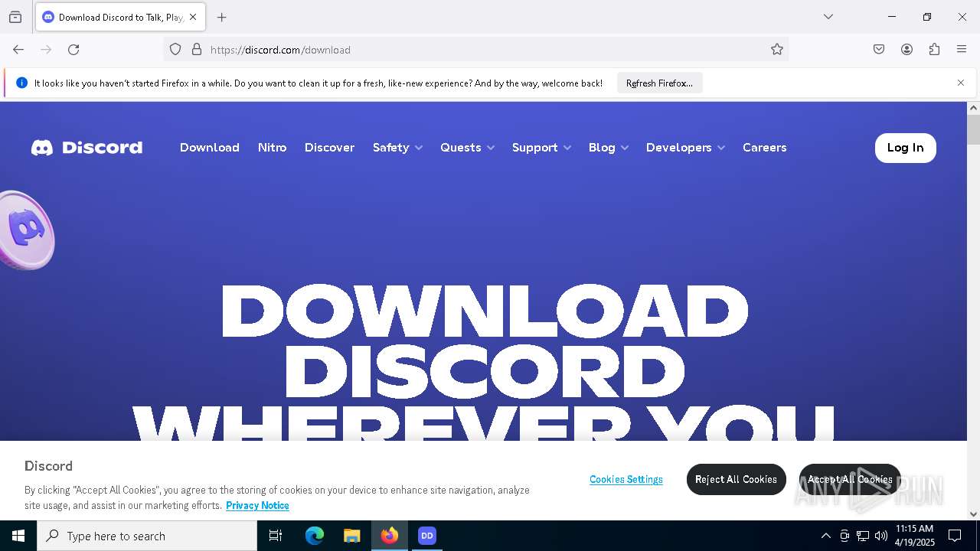The height and width of the screenshot is (551, 980).
Task: Open Firefox View icon in tab bar
Action: [15, 17]
